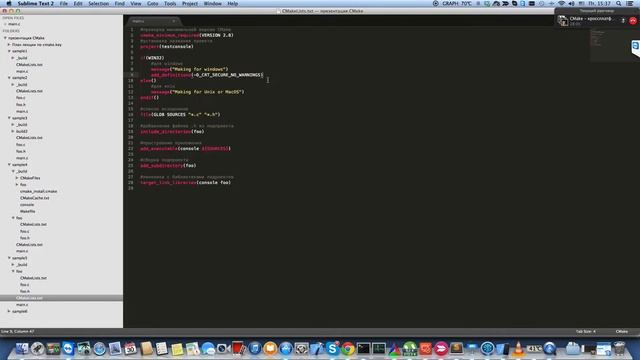The image size is (640, 360).
Task: Open the Selection menu
Action: tap(99, 3)
